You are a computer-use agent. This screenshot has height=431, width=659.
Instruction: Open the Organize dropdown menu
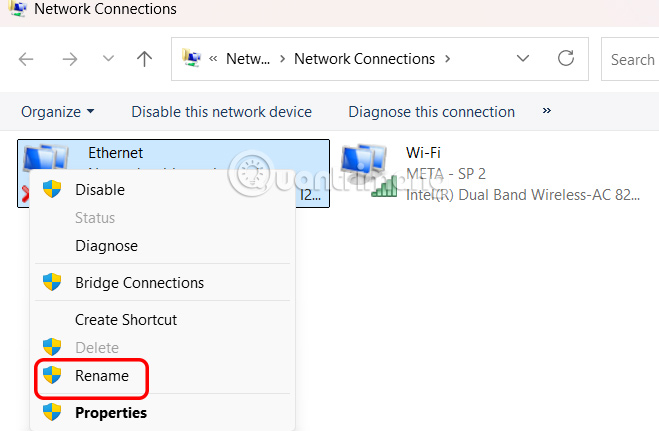[58, 111]
